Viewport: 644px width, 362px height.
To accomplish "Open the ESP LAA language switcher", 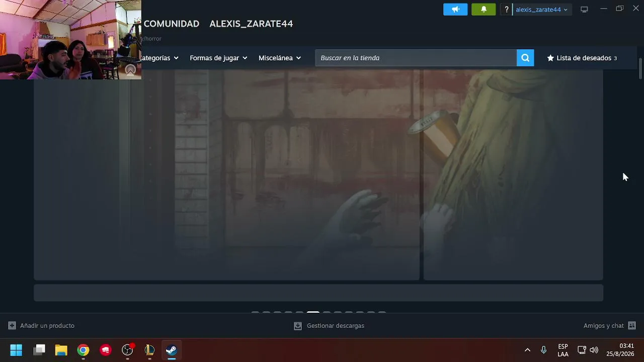I will click(x=563, y=350).
